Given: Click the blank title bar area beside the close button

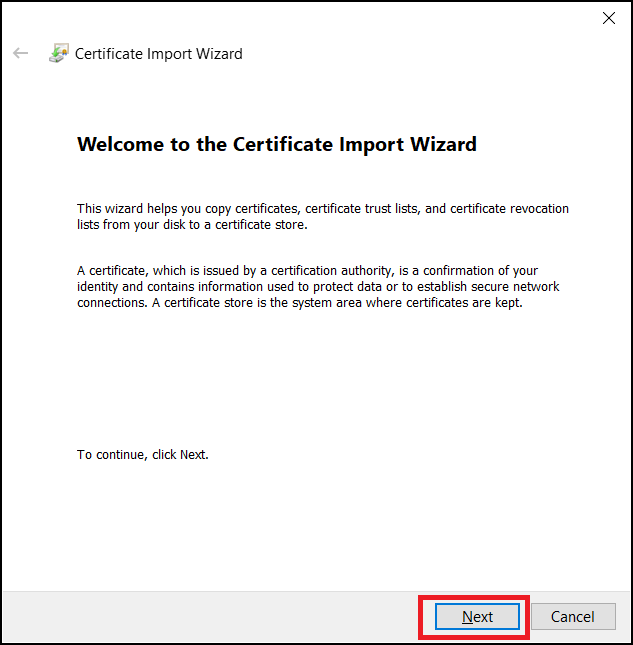Looking at the screenshot, I should point(350,18).
